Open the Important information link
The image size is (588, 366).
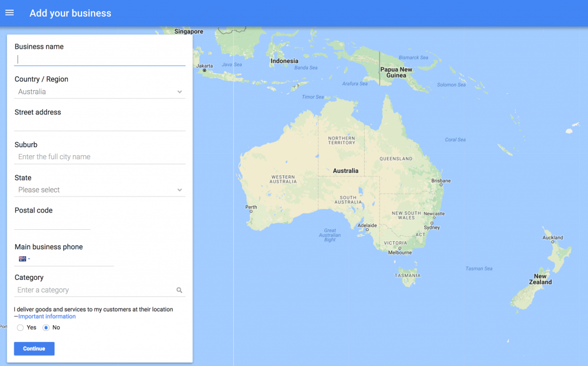(47, 317)
